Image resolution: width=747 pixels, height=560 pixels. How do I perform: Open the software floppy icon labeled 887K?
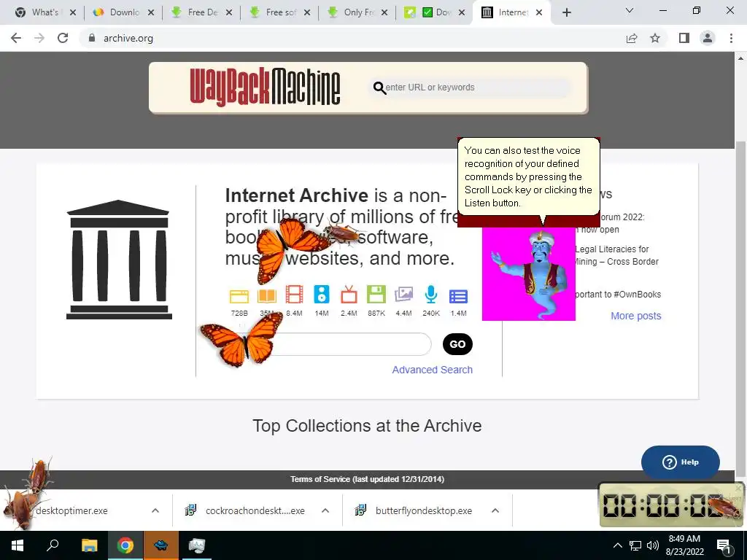(x=376, y=295)
